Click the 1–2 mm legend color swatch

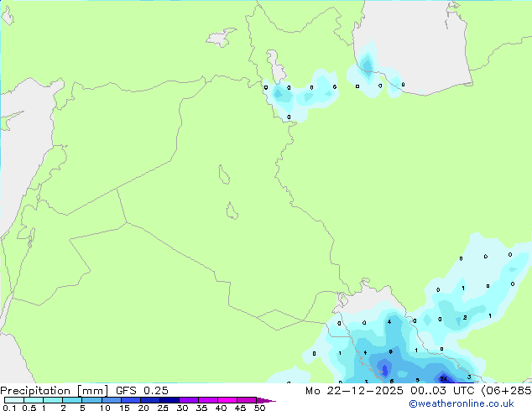click(x=53, y=400)
